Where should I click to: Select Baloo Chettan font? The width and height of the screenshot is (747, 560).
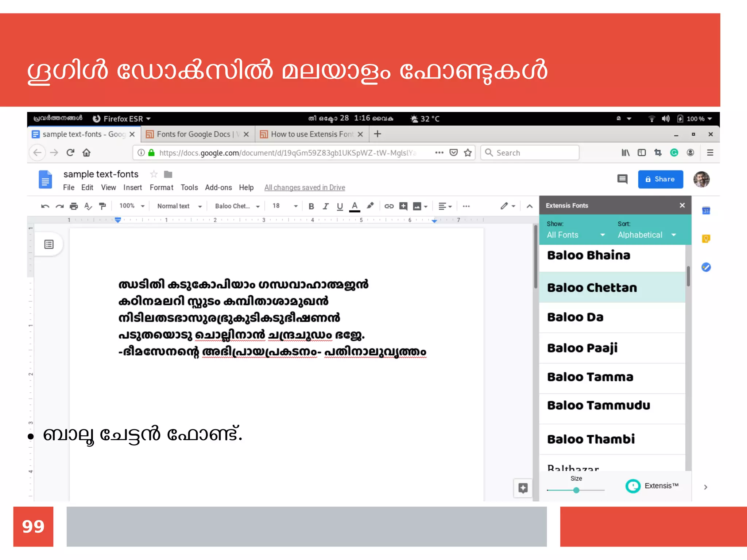(x=612, y=287)
